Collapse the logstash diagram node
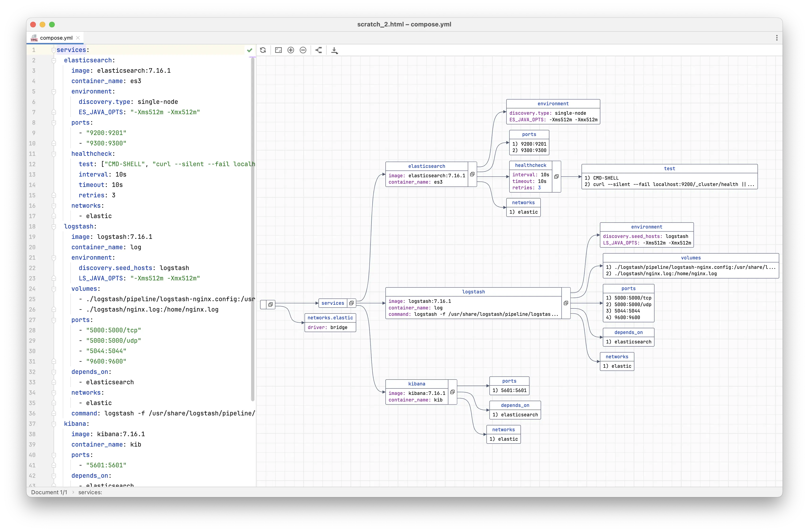Viewport: 809px width, 532px height. point(566,303)
